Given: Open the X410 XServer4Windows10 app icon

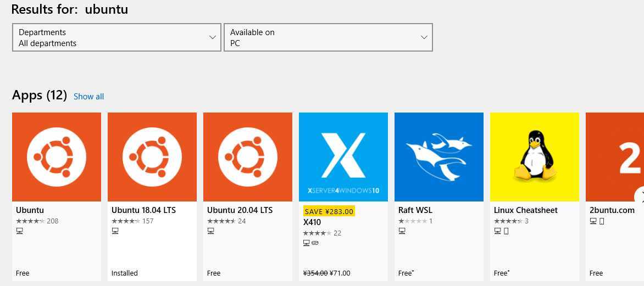Looking at the screenshot, I should (x=343, y=157).
